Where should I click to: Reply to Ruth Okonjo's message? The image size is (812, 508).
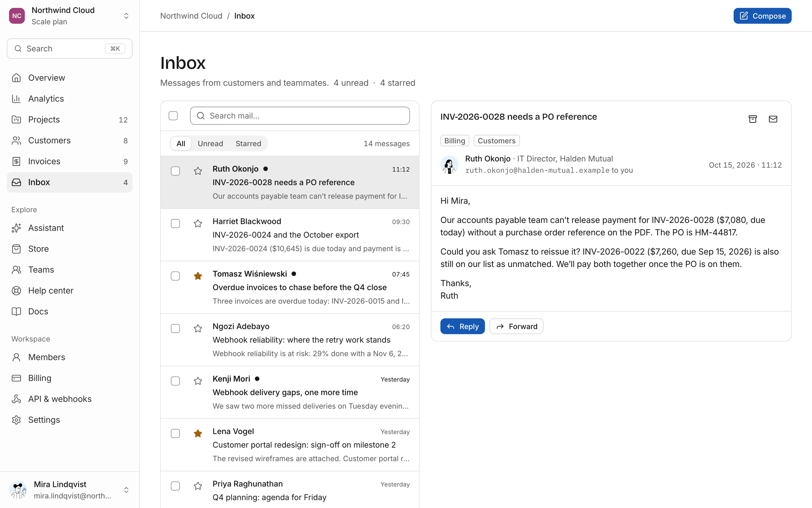462,326
